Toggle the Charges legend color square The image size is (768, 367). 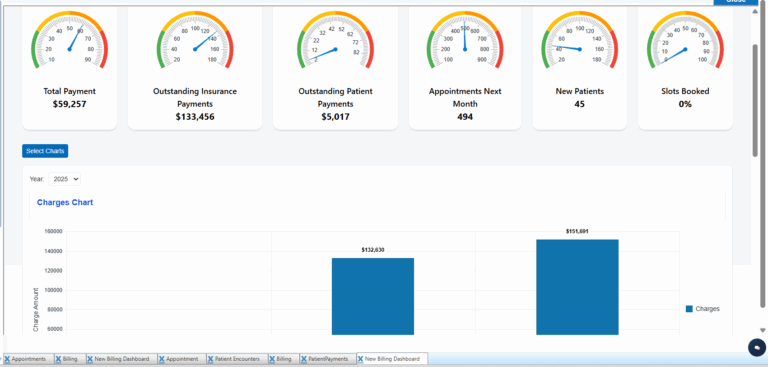click(689, 309)
